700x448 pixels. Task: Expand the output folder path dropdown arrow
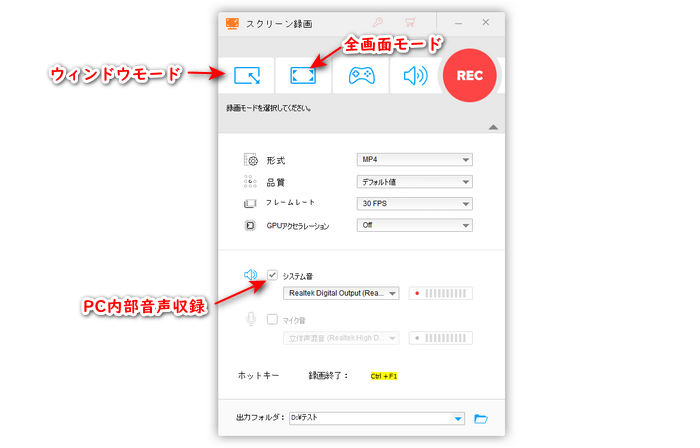coord(458,419)
